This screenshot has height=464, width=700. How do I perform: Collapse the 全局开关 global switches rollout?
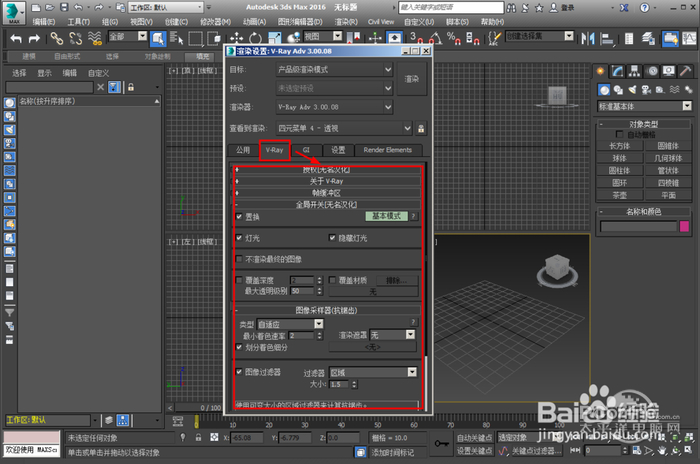(x=326, y=205)
